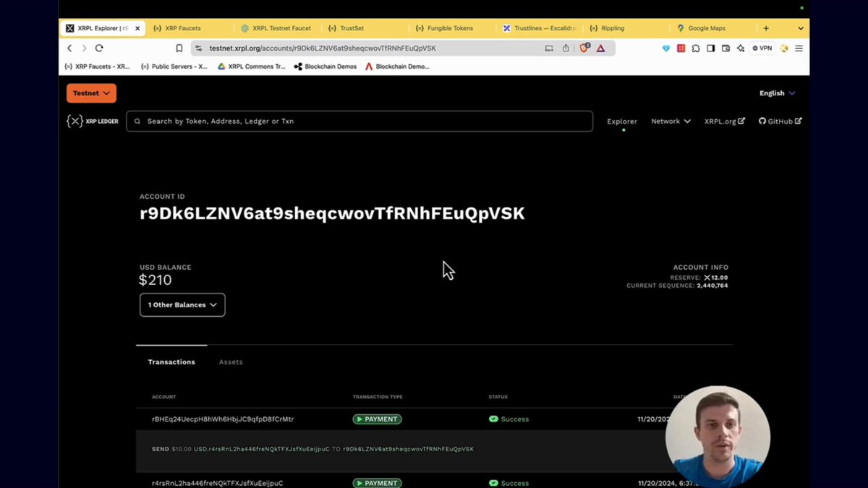Open the Blockchain Demos bookmark
This screenshot has width=868, height=488.
click(x=325, y=67)
